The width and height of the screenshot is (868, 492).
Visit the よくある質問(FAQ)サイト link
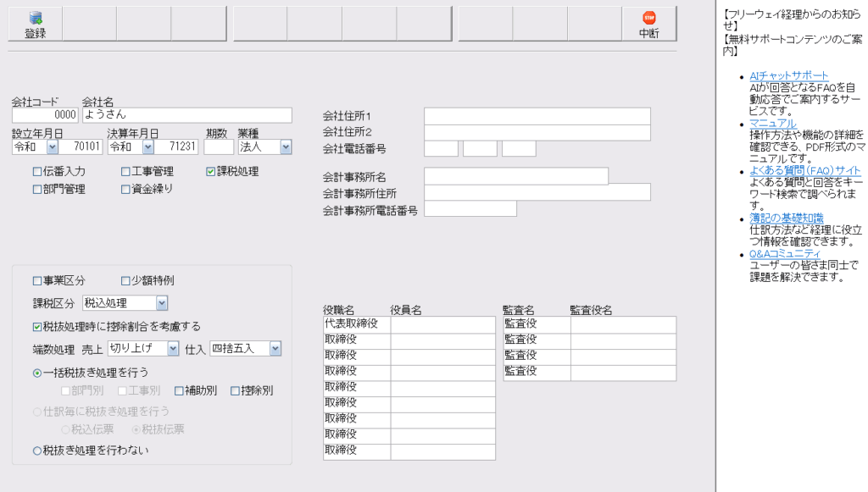(x=804, y=170)
